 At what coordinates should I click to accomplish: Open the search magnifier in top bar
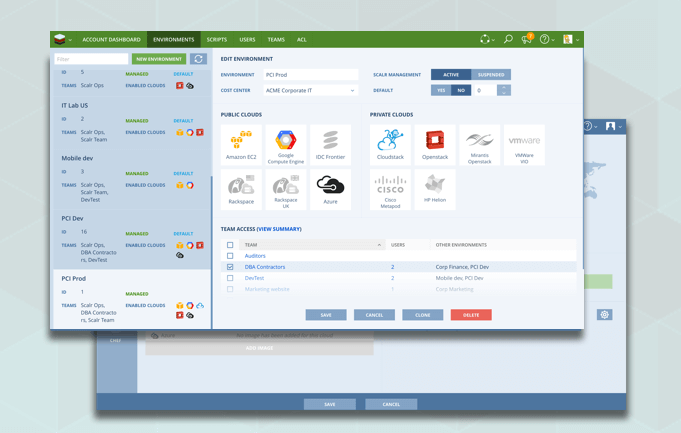pos(508,39)
